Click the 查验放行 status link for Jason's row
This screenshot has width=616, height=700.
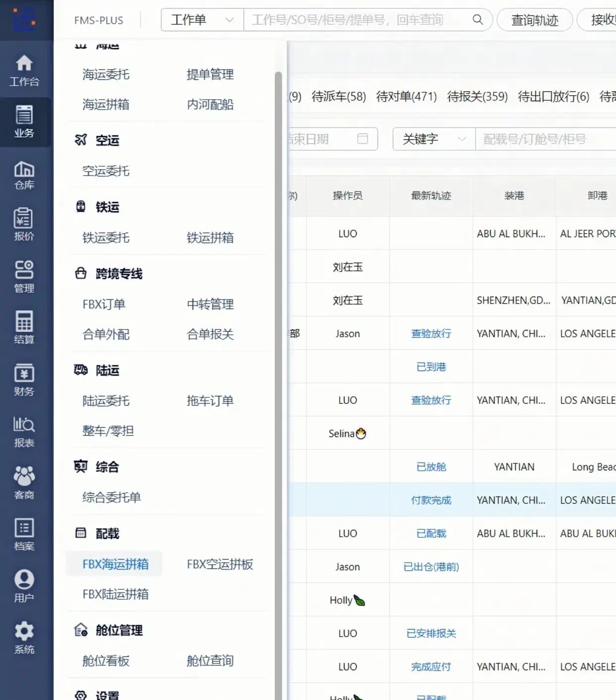point(431,333)
